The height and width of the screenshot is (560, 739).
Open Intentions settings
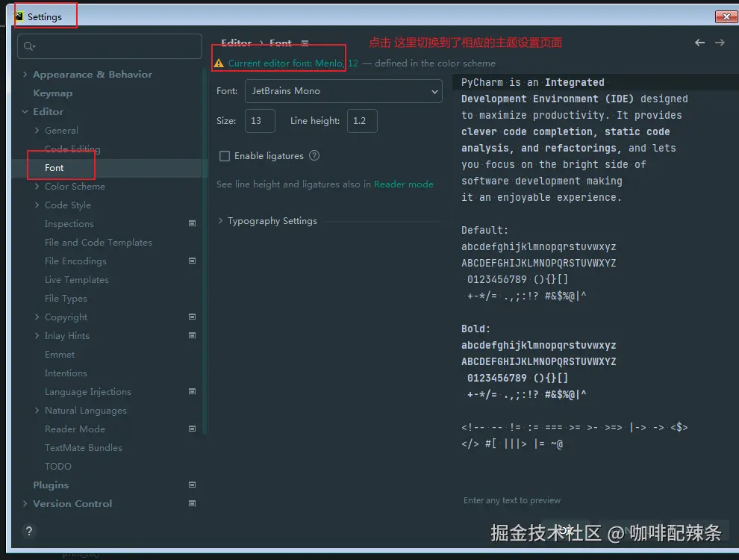tap(66, 373)
